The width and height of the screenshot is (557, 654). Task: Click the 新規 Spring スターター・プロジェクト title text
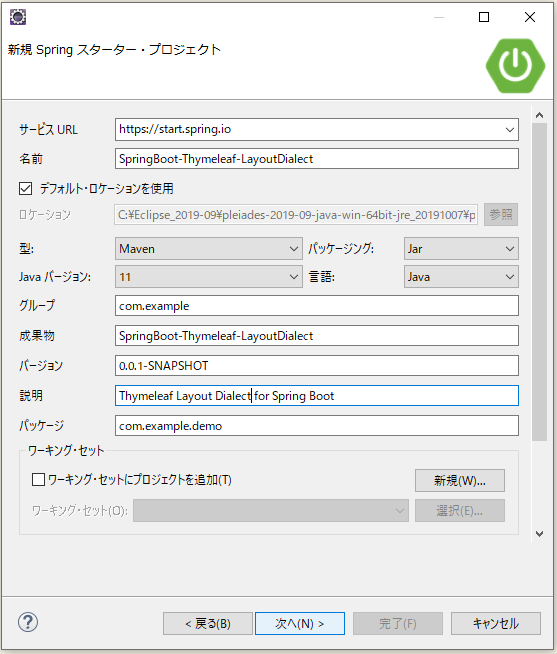click(x=114, y=50)
